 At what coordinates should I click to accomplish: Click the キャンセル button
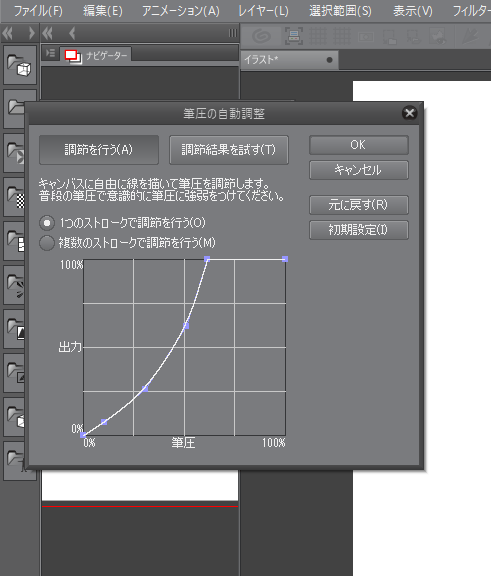click(359, 170)
